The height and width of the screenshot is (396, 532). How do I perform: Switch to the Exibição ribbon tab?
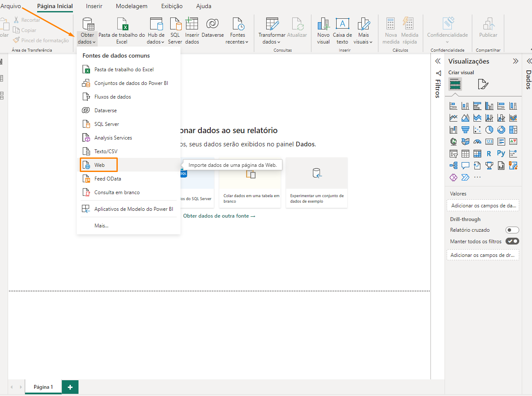[172, 6]
